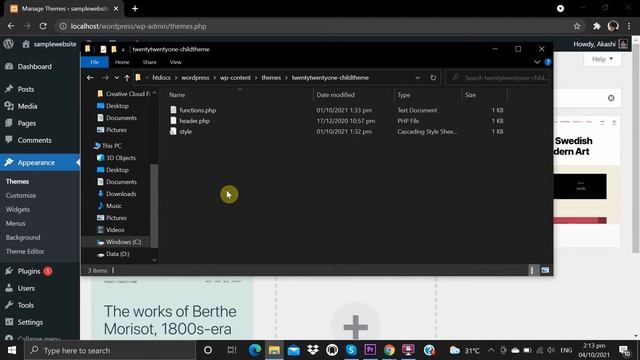Sort files by Name column

coord(177,95)
